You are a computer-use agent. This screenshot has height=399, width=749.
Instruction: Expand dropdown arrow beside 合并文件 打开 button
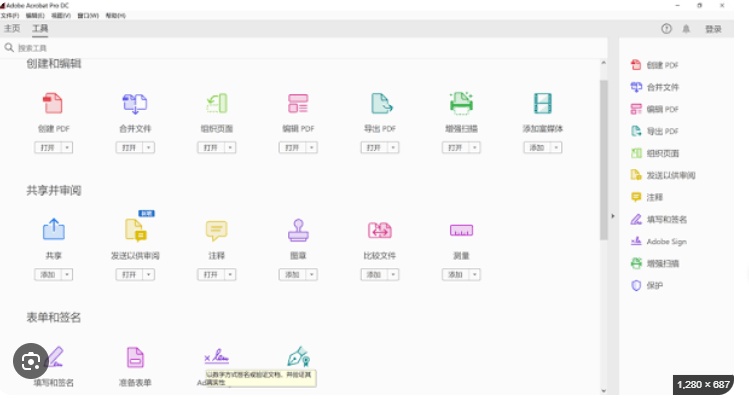click(149, 148)
